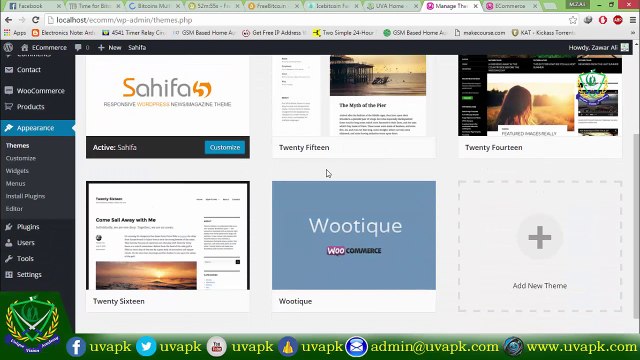The width and height of the screenshot is (640, 360).
Task: Open the Sahifa menu in admin bar
Action: (x=137, y=47)
